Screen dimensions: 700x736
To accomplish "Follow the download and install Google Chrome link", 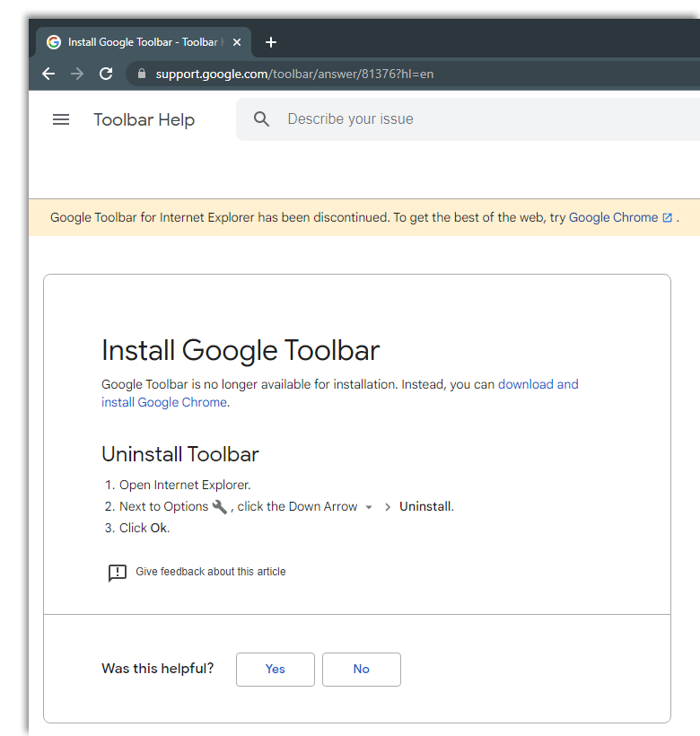I will point(339,393).
